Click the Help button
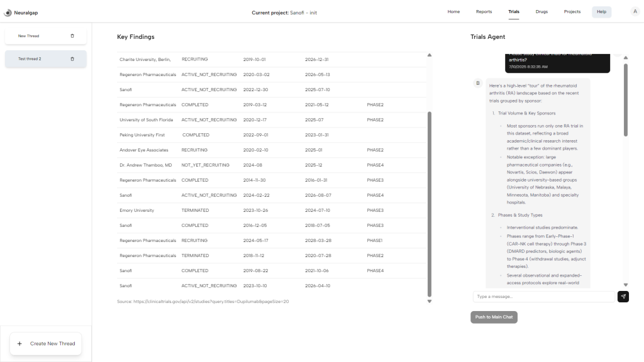This screenshot has height=362, width=644. (x=601, y=12)
